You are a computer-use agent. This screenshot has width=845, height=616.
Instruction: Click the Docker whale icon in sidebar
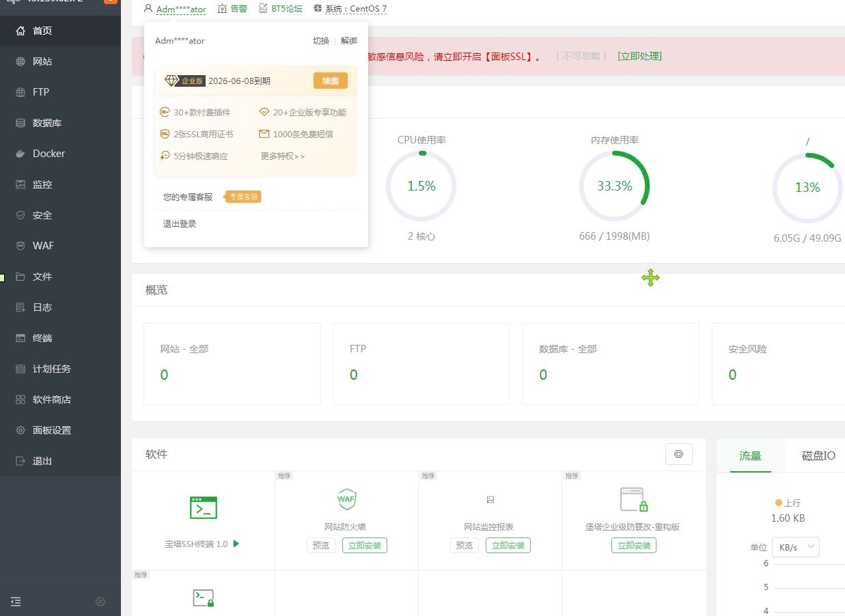tap(20, 154)
